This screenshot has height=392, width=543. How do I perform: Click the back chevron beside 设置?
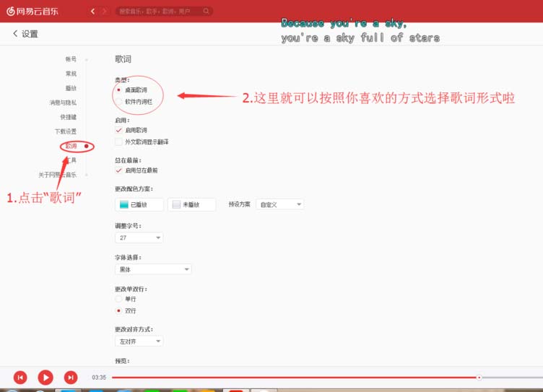coord(15,34)
